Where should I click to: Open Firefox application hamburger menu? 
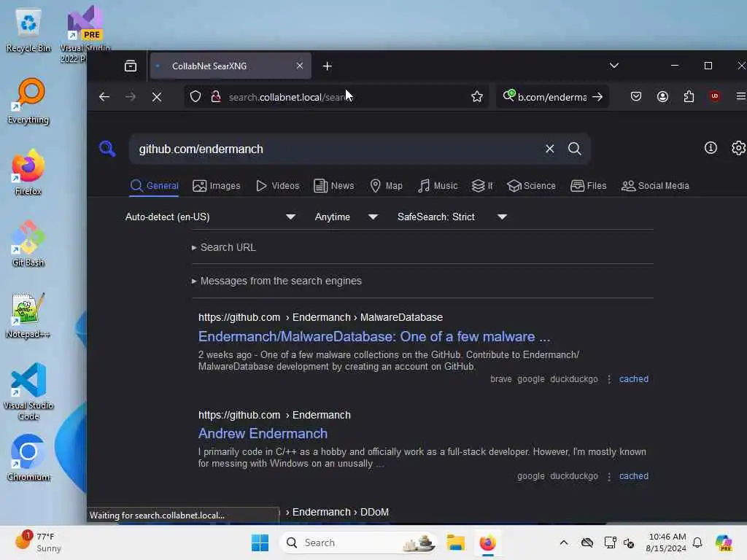pyautogui.click(x=741, y=97)
